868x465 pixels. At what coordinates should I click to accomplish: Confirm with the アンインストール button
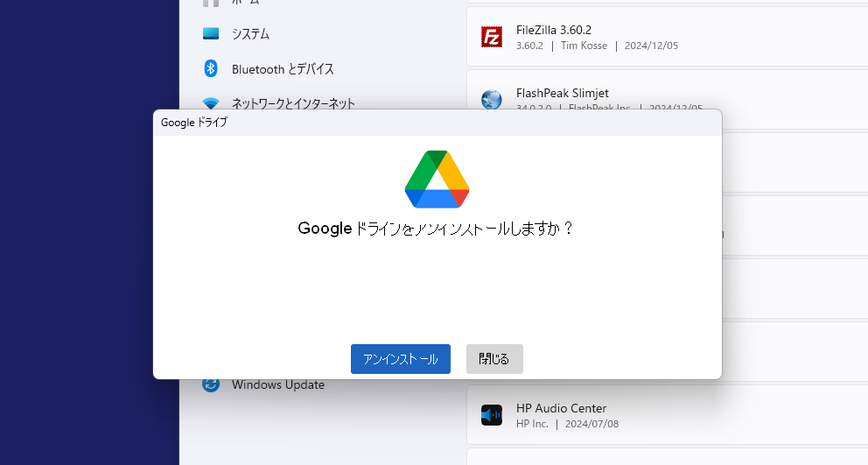[x=400, y=359]
